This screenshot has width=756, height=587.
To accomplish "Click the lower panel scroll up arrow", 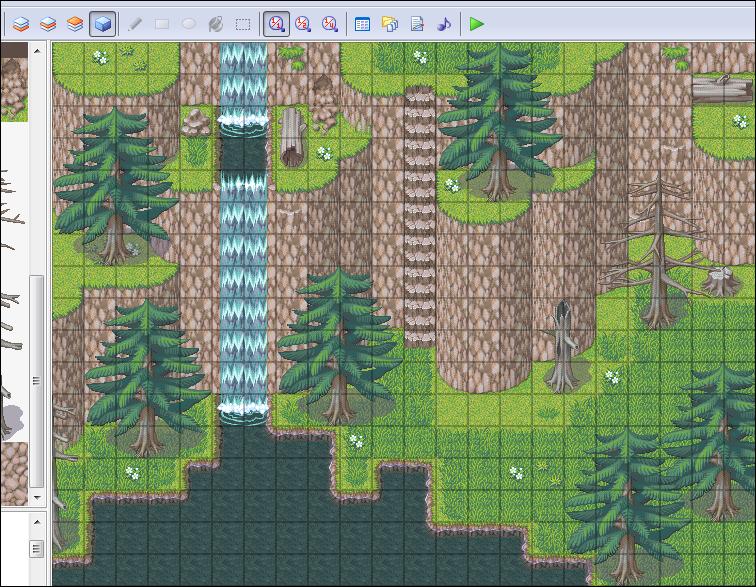I will 37,522.
